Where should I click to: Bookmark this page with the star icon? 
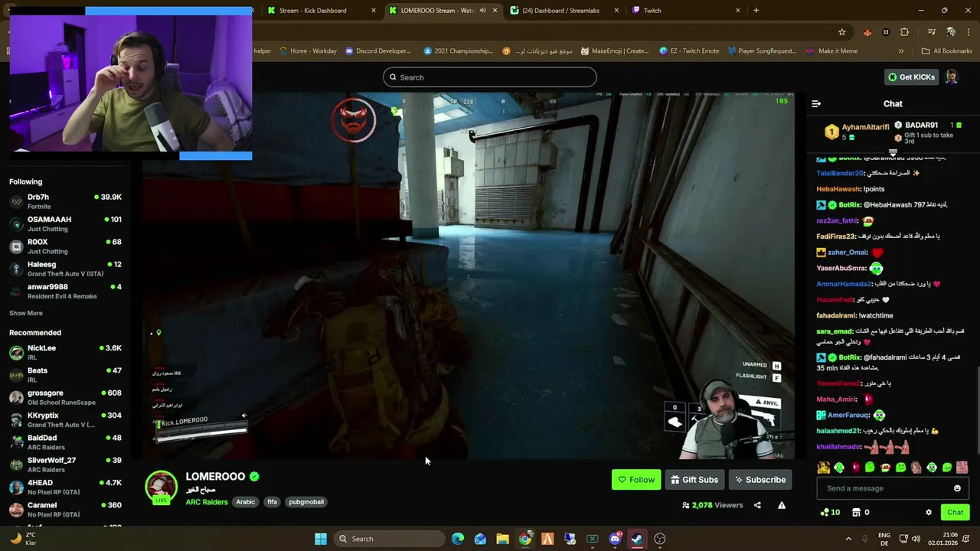click(x=842, y=32)
